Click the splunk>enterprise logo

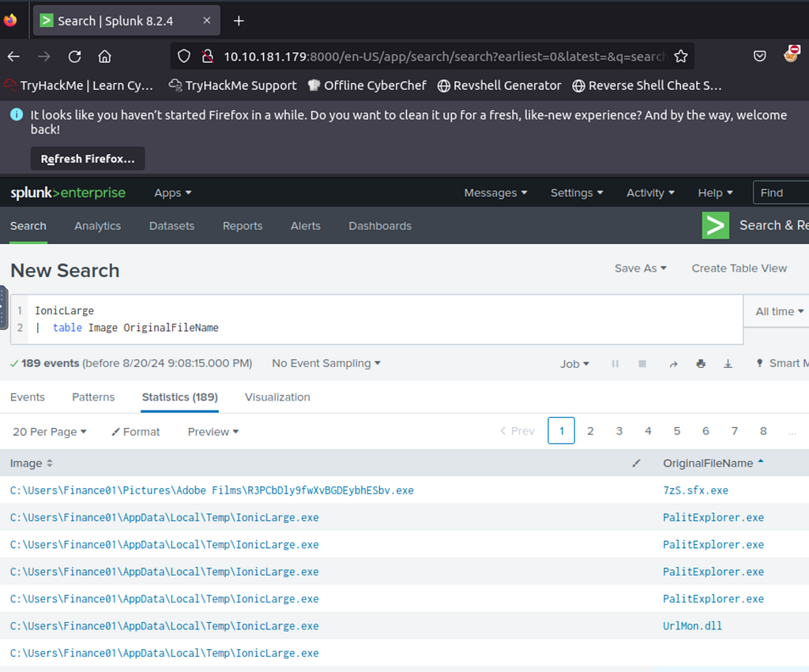click(68, 193)
